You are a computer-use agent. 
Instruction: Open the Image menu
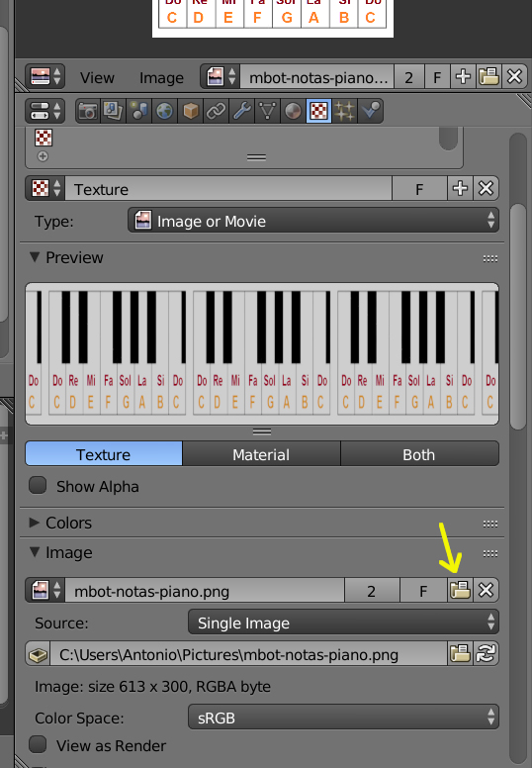coord(161,77)
